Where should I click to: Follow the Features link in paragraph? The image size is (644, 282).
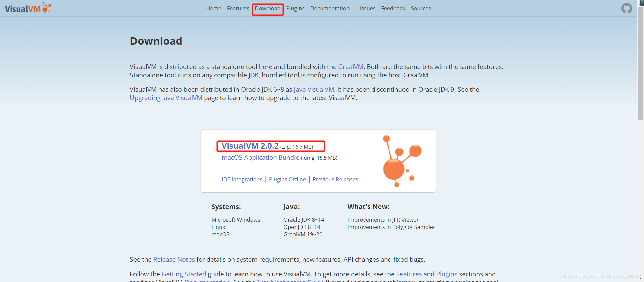pos(409,274)
